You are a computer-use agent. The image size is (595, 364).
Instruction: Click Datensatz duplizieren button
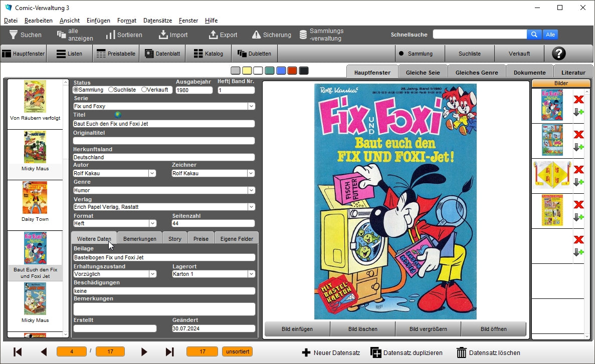coord(407,352)
